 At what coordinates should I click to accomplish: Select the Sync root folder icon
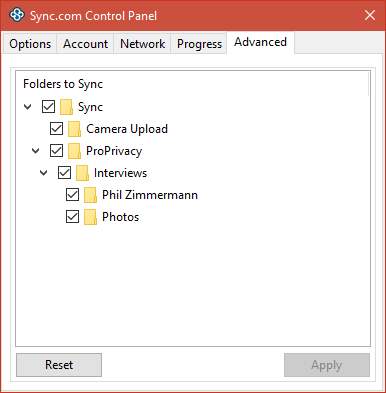66,107
